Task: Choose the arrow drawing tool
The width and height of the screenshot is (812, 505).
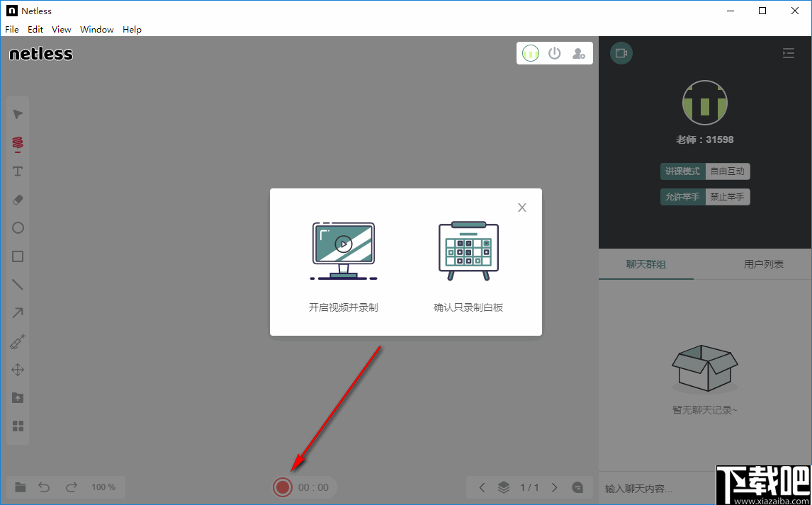Action: (x=17, y=312)
